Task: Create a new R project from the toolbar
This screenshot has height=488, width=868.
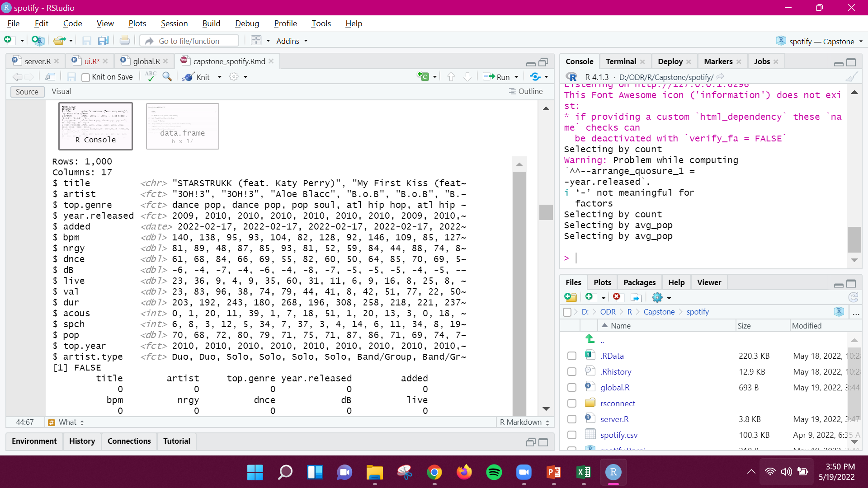Action: coord(38,40)
